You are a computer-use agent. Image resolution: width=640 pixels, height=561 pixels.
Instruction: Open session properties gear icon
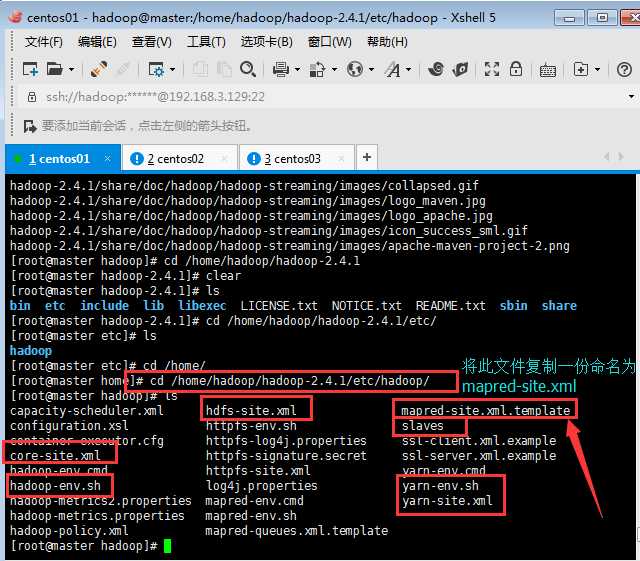156,70
